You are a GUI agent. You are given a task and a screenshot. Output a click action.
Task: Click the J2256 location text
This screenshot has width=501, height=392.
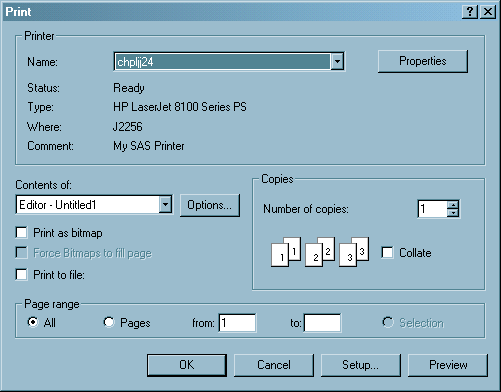pos(128,127)
